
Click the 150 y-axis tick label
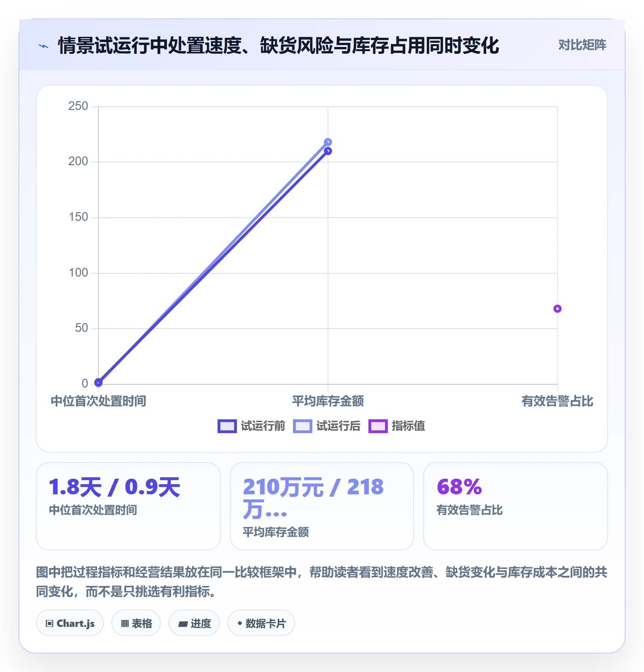coord(78,217)
